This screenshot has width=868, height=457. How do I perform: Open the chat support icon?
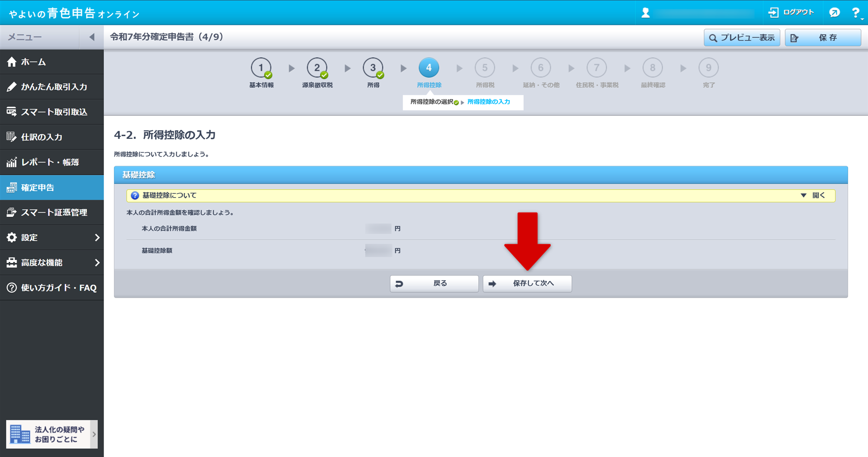click(x=835, y=13)
